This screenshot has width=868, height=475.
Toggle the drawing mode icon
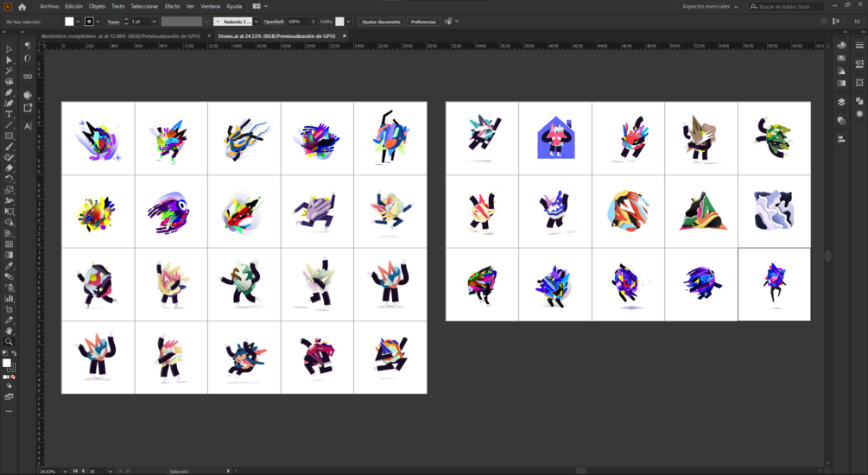9,385
